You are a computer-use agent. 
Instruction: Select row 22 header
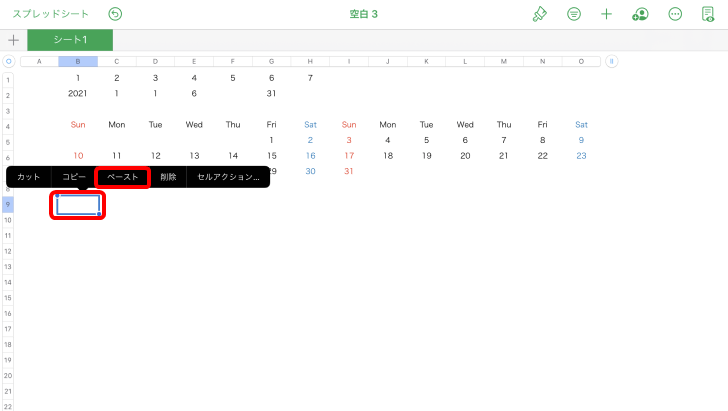[8, 406]
